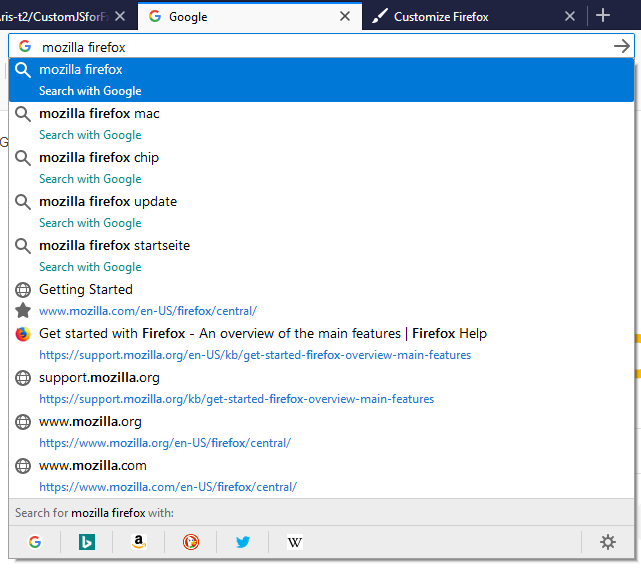Click the Google favicon in the address bar
Viewport: 641px width, 568px height.
(25, 46)
